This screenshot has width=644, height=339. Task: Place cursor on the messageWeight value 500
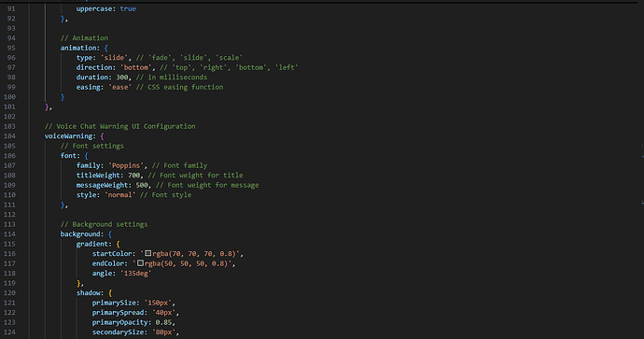point(142,185)
